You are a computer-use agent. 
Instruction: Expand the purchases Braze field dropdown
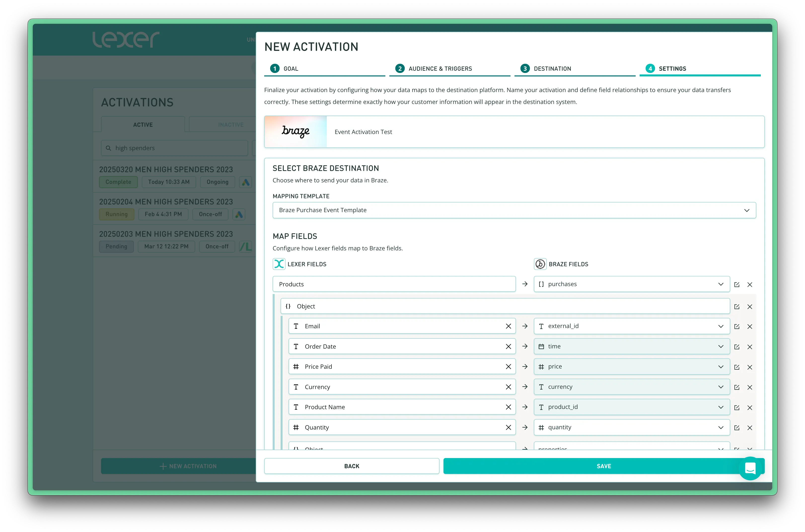click(x=721, y=284)
